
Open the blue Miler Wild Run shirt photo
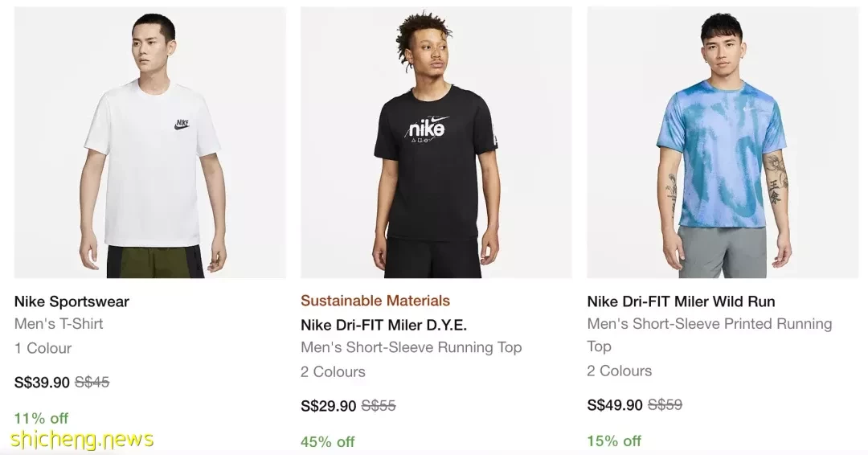click(x=723, y=142)
